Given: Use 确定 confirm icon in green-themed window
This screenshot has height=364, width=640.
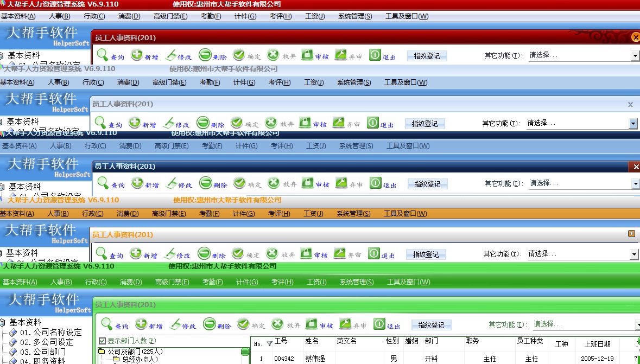Looking at the screenshot, I should (x=243, y=324).
